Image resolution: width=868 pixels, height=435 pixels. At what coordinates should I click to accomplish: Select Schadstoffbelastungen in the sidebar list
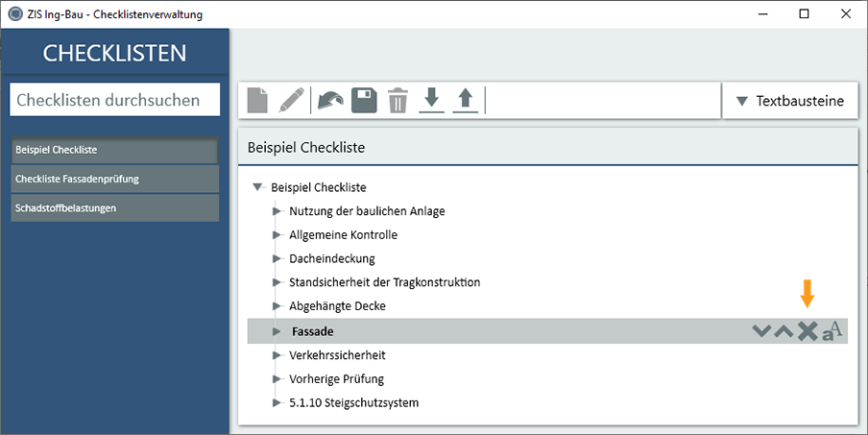click(114, 207)
